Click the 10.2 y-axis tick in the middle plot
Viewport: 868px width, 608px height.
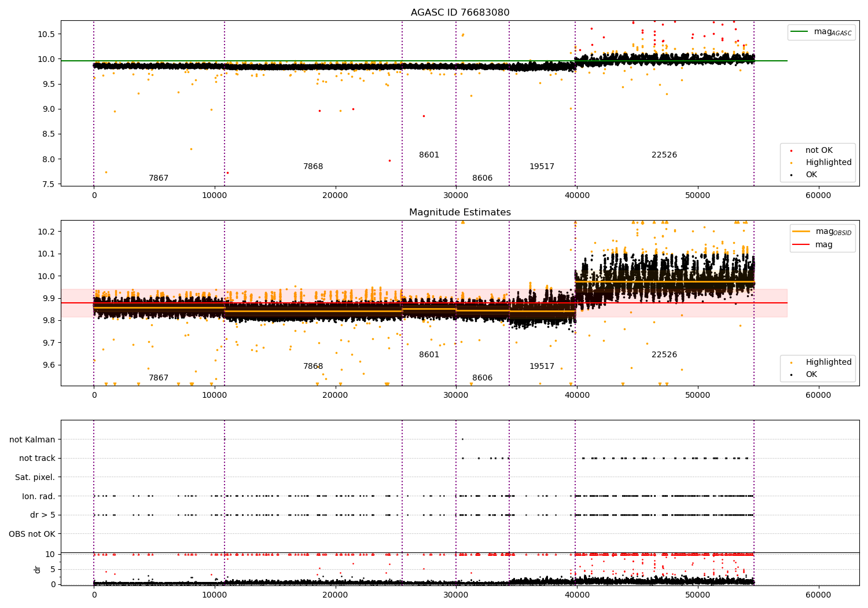pos(46,232)
